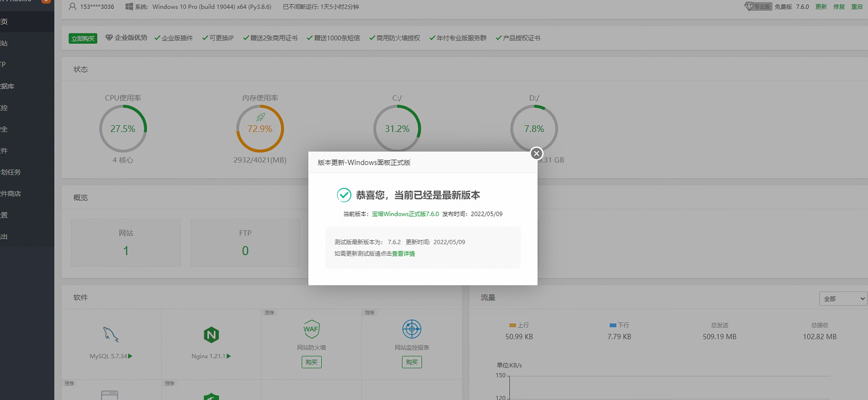Click the rocket icon in memory gauge

[261, 118]
